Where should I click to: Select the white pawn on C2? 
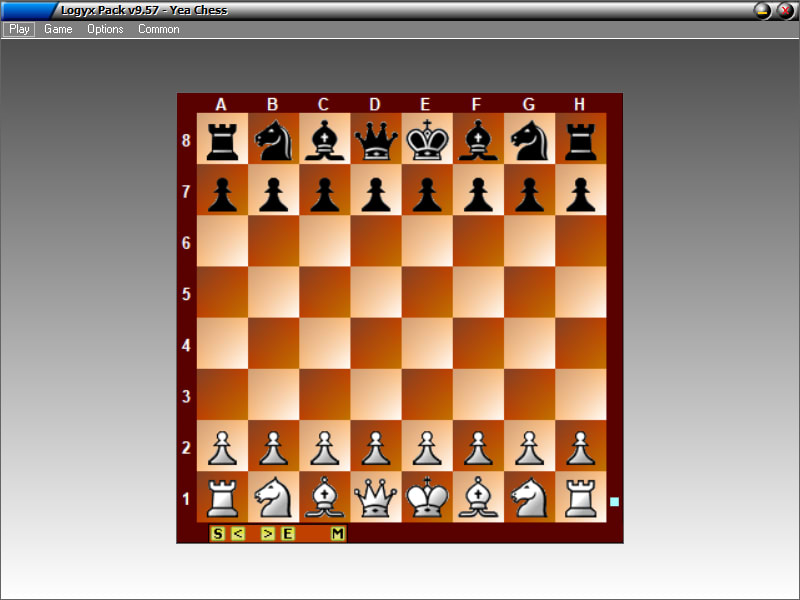pyautogui.click(x=324, y=446)
